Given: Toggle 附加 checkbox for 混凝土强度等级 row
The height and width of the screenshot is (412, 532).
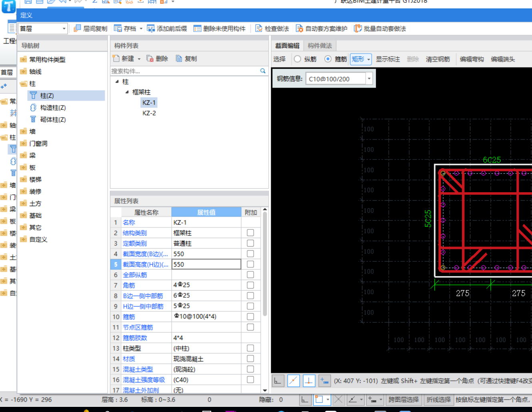Looking at the screenshot, I should tap(250, 380).
